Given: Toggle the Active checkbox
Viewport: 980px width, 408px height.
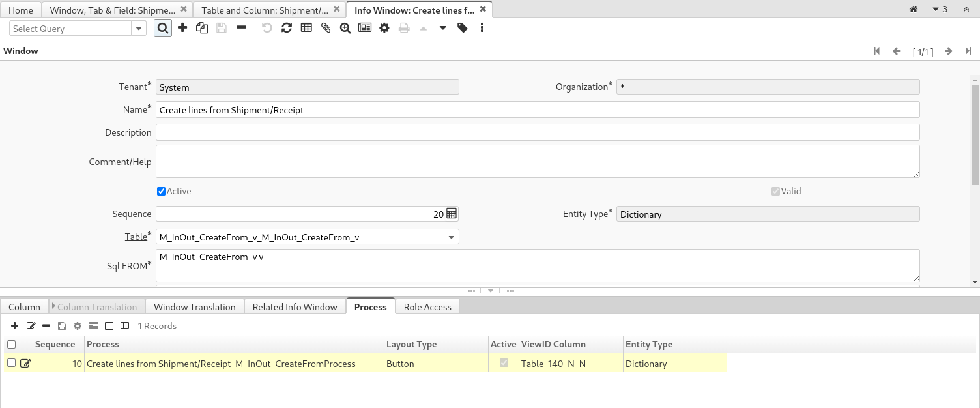Looking at the screenshot, I should (160, 191).
